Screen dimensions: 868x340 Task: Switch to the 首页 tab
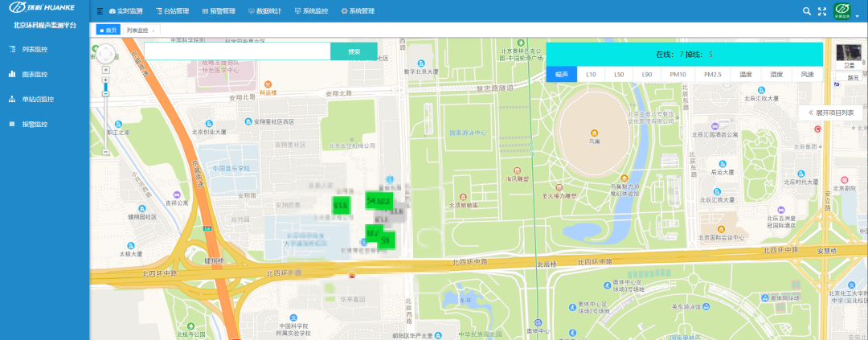coord(108,30)
